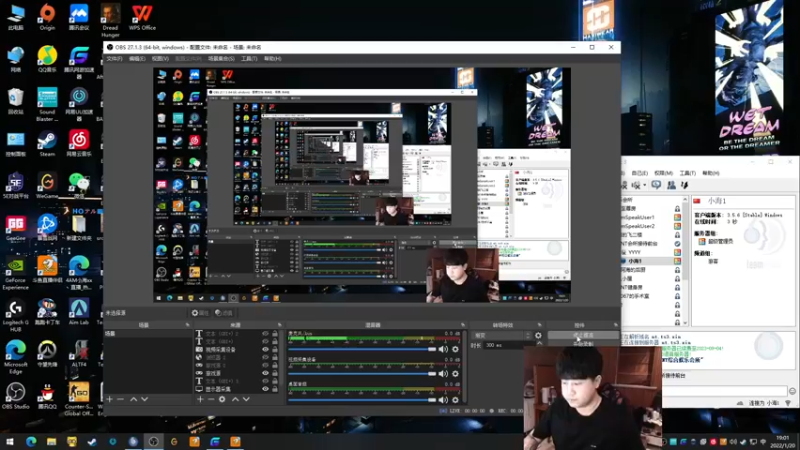800x450 pixels.
Task: Hide the 视频采集设备 source
Action: coord(265,349)
